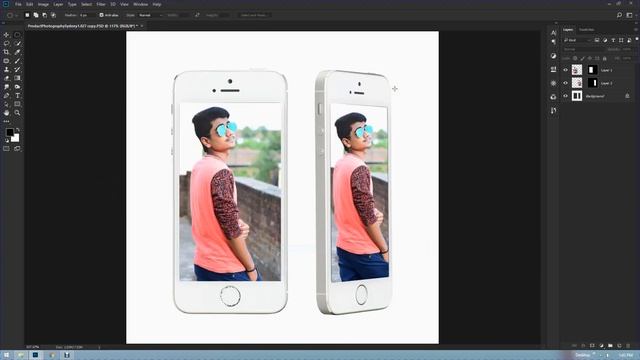Select the Pen tool
Viewport: 640px width, 360px height.
(x=7, y=96)
